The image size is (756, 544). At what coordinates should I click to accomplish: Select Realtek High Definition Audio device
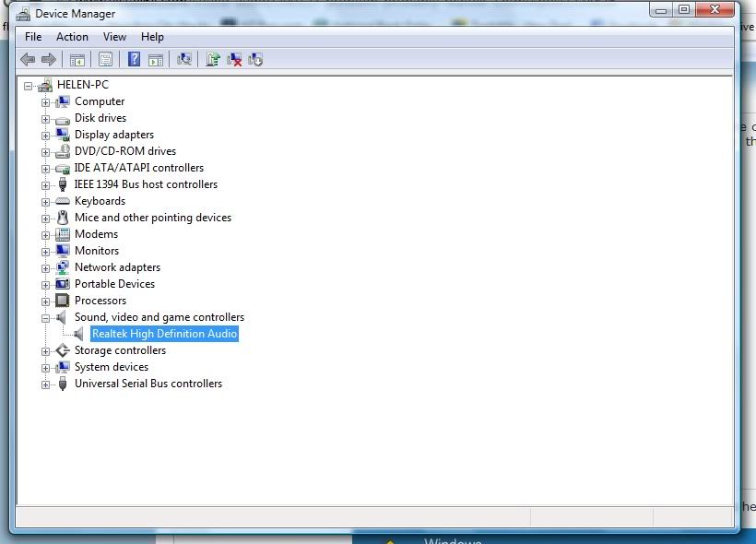tap(164, 334)
